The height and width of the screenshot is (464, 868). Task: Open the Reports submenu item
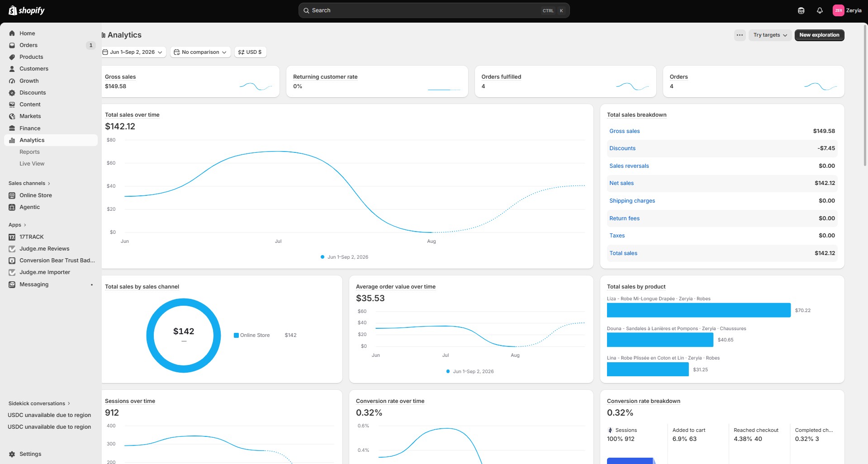coord(29,152)
